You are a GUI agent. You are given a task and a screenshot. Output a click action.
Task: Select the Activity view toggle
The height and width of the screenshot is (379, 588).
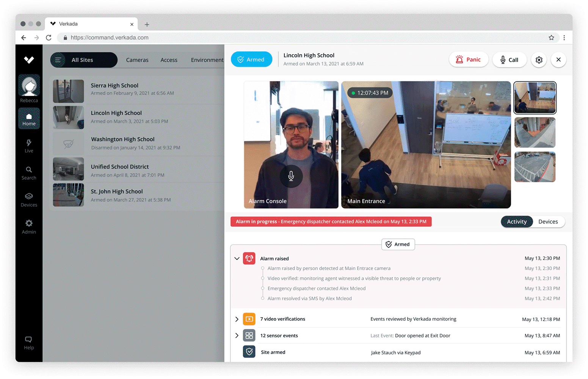517,222
